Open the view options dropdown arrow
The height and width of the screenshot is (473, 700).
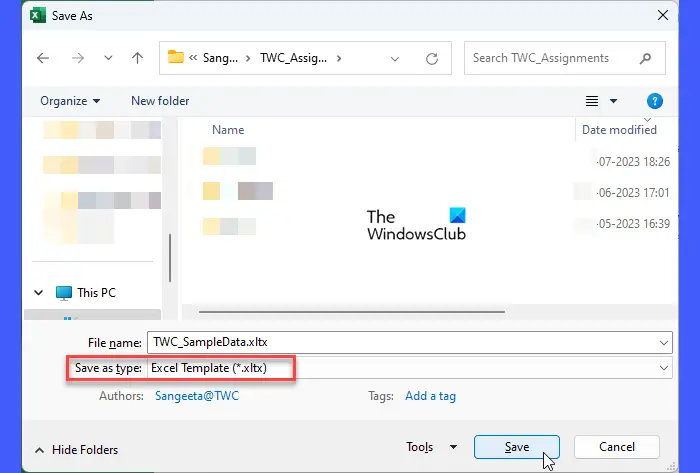(x=614, y=101)
